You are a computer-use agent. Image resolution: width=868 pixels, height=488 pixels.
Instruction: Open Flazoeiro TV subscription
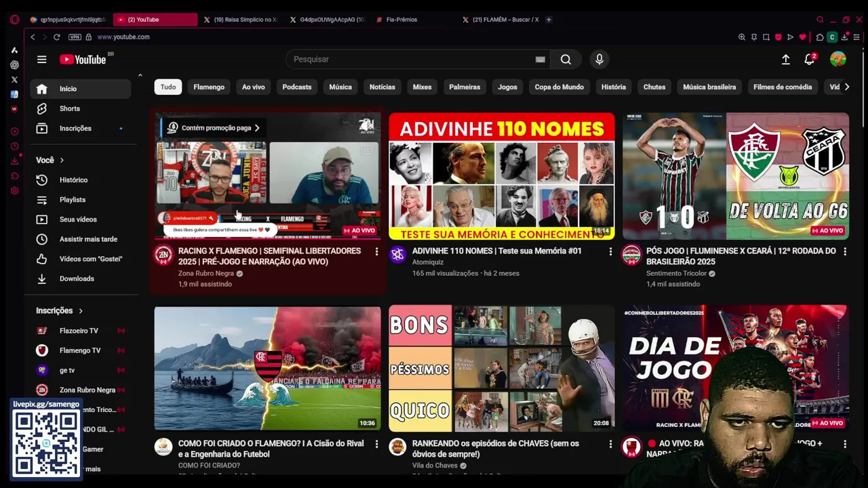coord(81,331)
